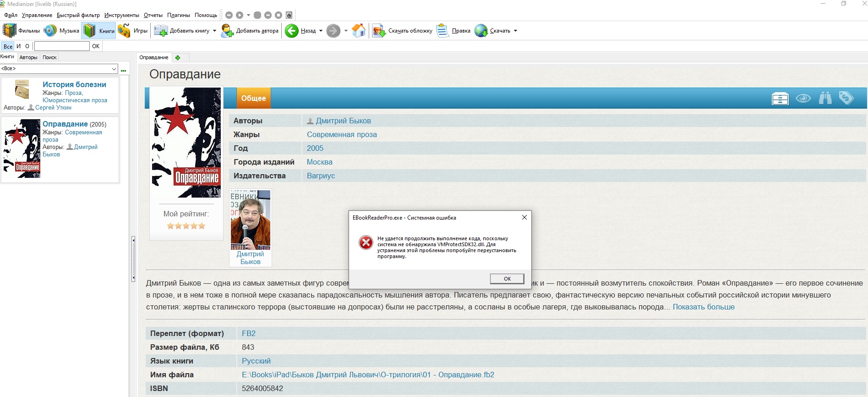The height and width of the screenshot is (397, 868).
Task: Click the Добавить книгу toolbar button
Action: click(182, 31)
